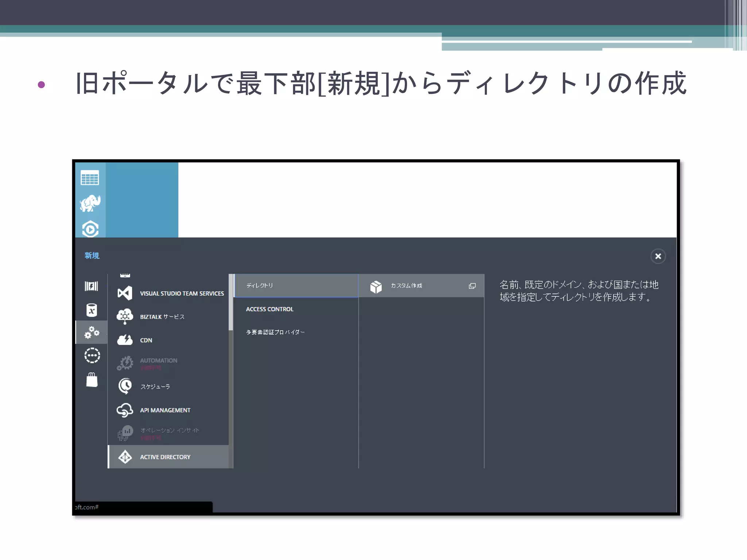747x560 pixels.
Task: Select the App Services gears icon
Action: point(92,332)
